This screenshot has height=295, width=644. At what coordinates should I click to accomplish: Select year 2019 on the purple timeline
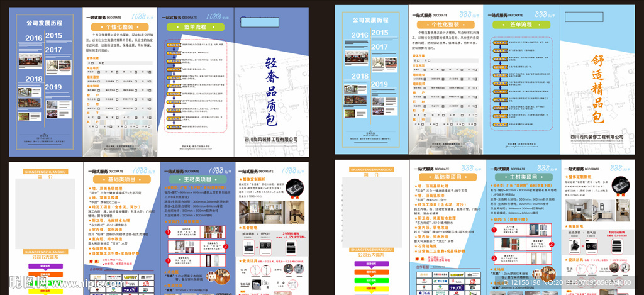(x=53, y=87)
